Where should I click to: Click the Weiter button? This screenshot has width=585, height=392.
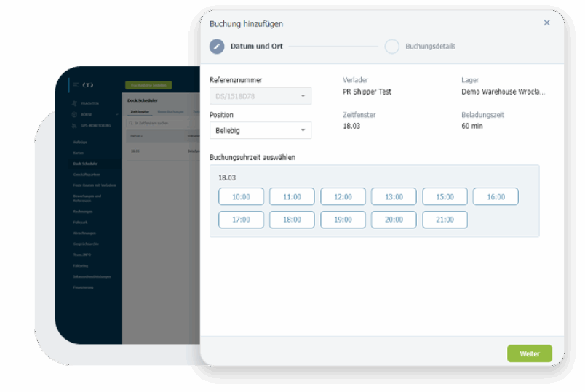coord(529,353)
